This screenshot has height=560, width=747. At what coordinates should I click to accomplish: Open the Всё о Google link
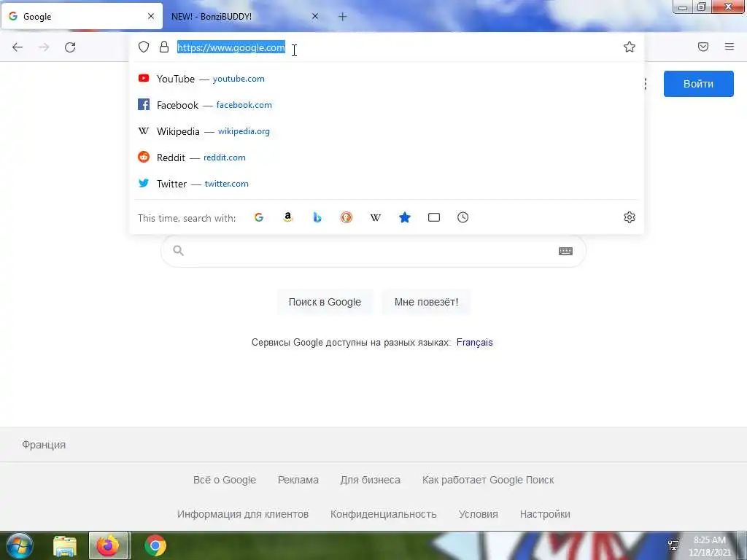[x=225, y=480]
